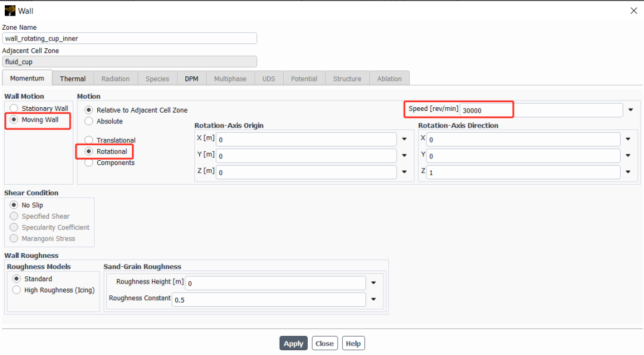
Task: Enable the Components motion option
Action: pyautogui.click(x=89, y=163)
